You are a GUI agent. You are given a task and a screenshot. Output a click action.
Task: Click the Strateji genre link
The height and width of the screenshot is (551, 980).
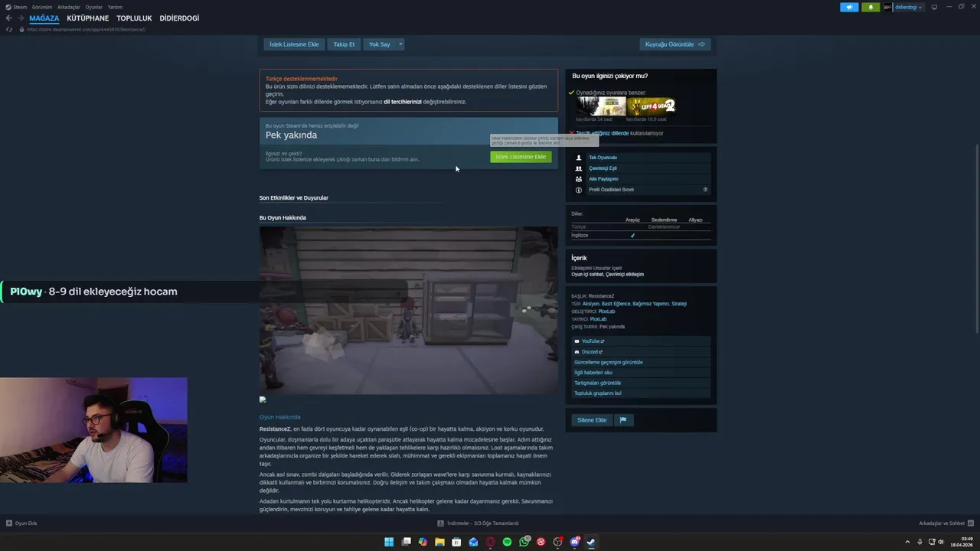click(679, 304)
